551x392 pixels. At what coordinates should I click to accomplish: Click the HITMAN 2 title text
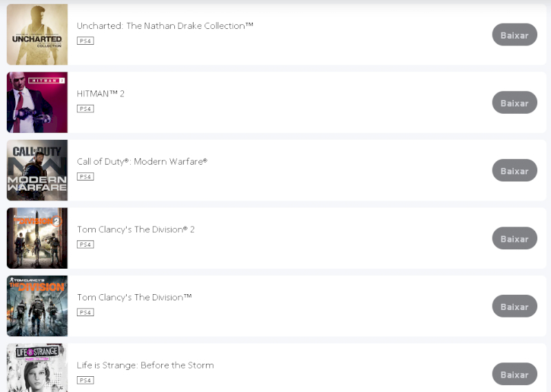pos(101,94)
